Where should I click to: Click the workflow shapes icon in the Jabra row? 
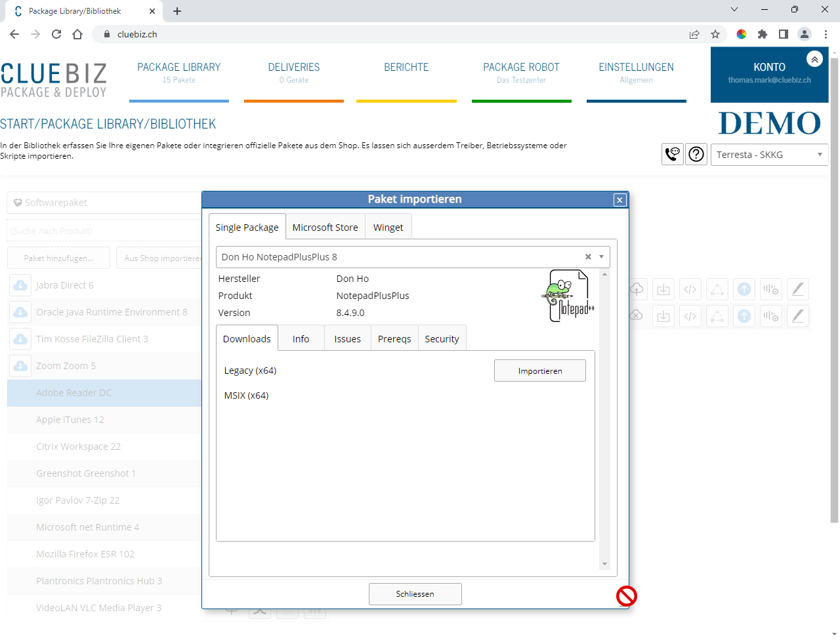pyautogui.click(x=717, y=289)
